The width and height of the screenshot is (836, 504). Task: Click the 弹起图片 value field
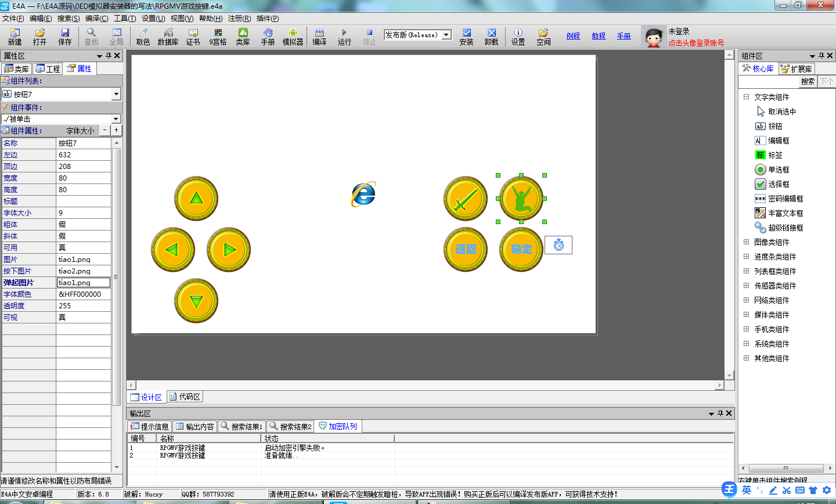pyautogui.click(x=84, y=283)
